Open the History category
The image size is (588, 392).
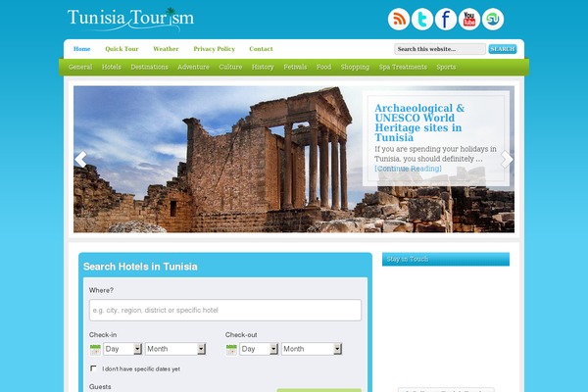263,67
